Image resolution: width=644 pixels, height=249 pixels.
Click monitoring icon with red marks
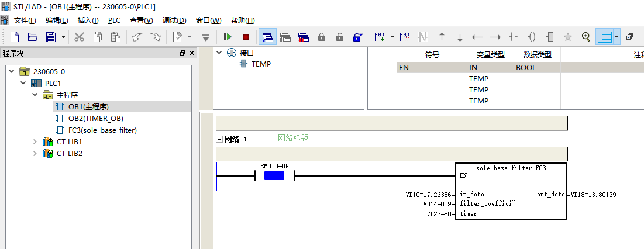[x=304, y=37]
